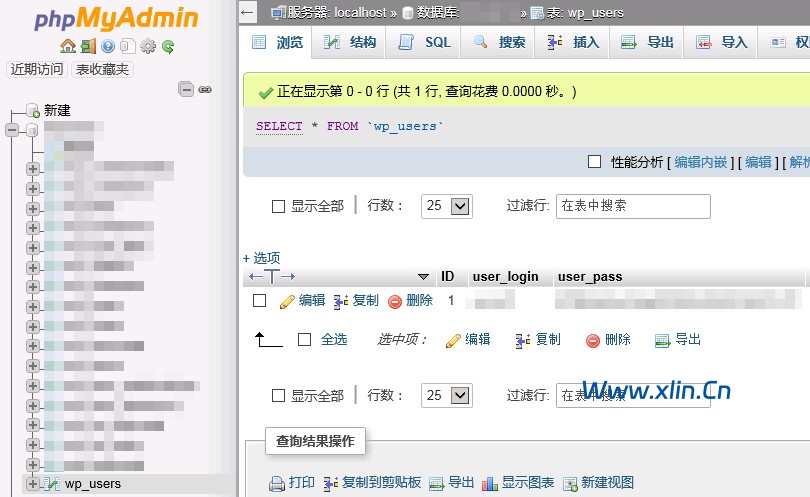The height and width of the screenshot is (497, 810).
Task: Tick the checkbox for row with ID 1
Action: [x=259, y=300]
